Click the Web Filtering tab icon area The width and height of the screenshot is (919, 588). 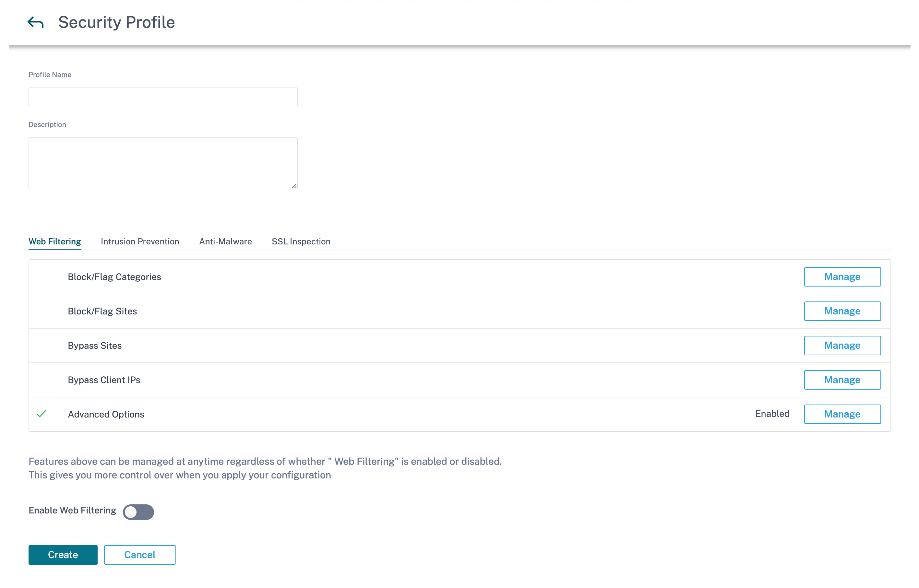point(54,241)
